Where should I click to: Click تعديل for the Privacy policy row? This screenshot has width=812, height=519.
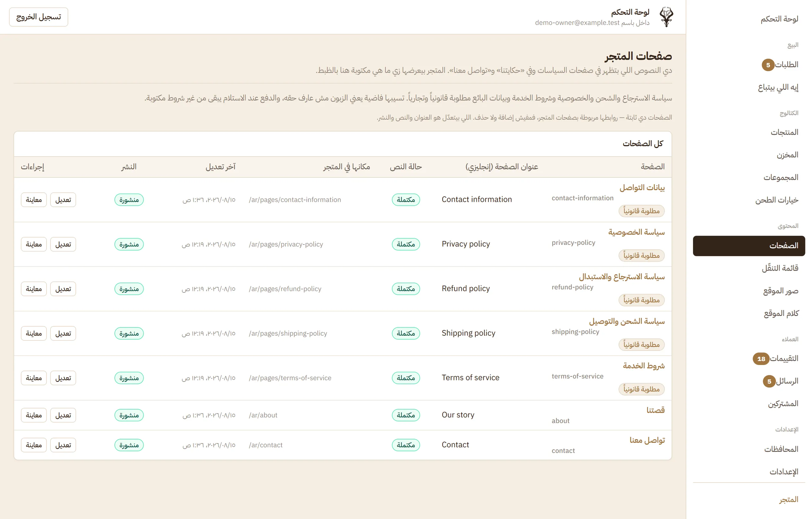pos(63,244)
